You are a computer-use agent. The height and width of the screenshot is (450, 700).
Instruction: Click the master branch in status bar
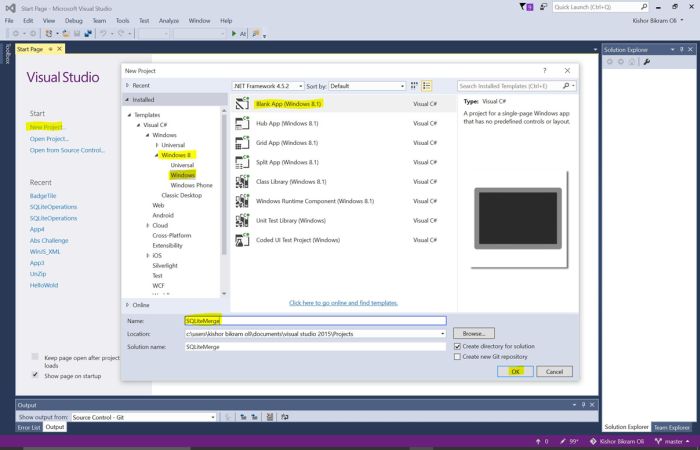[674, 441]
